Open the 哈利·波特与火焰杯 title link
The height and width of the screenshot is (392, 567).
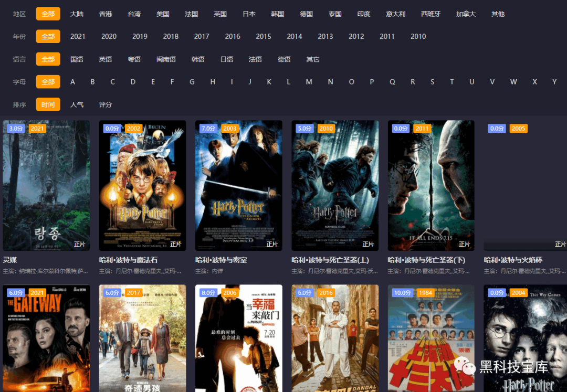pos(513,260)
